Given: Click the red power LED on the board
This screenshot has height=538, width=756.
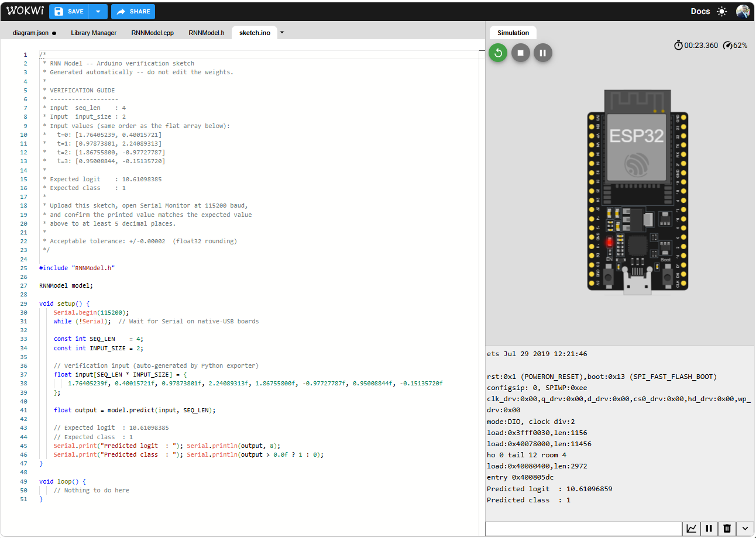Looking at the screenshot, I should click(609, 242).
